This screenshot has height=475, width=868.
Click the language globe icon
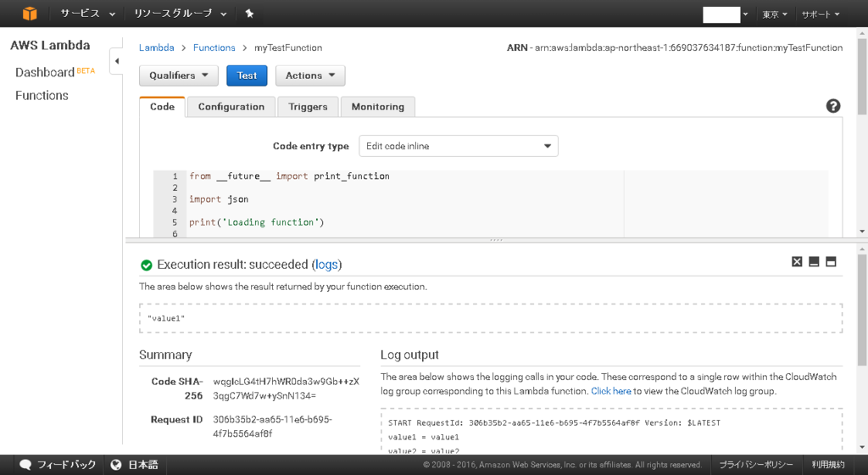click(115, 465)
